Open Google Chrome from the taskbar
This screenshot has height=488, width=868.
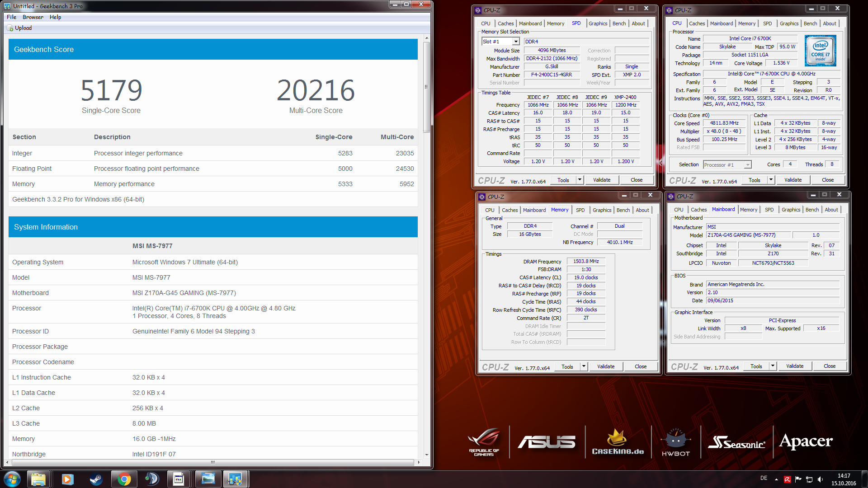(x=124, y=479)
